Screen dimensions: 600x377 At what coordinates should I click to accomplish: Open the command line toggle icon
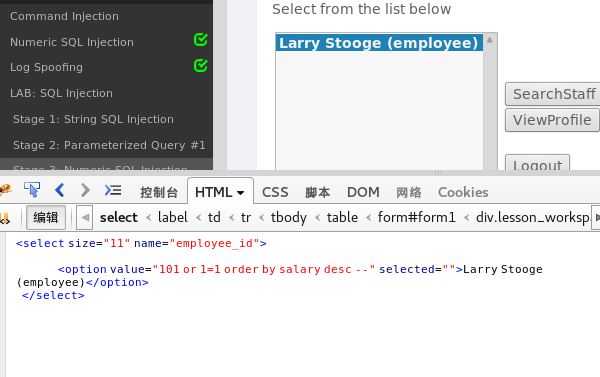point(113,190)
